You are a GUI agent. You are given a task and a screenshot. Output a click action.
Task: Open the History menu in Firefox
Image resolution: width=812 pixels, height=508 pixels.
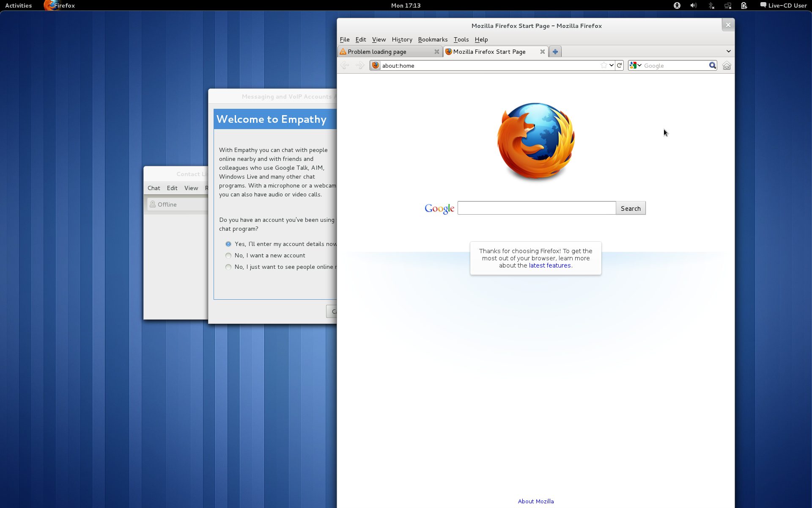coord(402,39)
